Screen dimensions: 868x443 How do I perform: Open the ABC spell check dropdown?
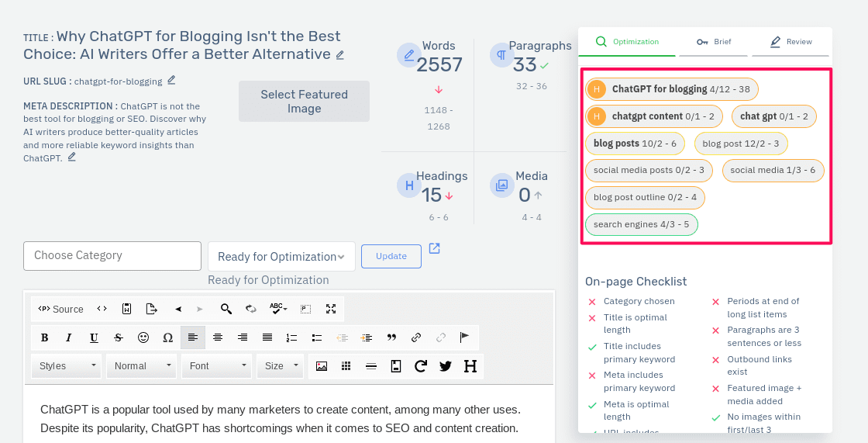point(278,309)
